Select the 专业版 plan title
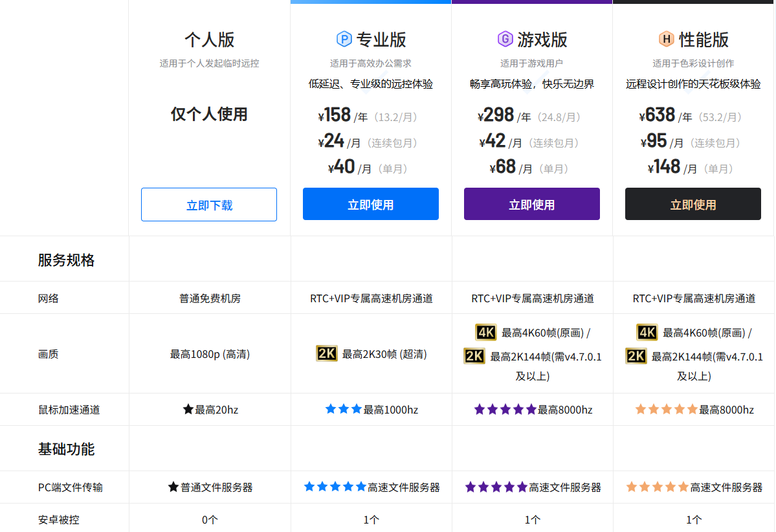 point(381,39)
